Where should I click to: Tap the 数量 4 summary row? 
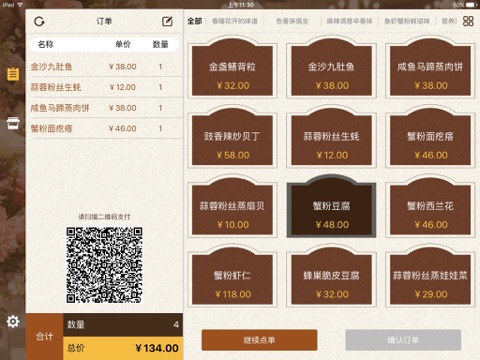click(123, 325)
